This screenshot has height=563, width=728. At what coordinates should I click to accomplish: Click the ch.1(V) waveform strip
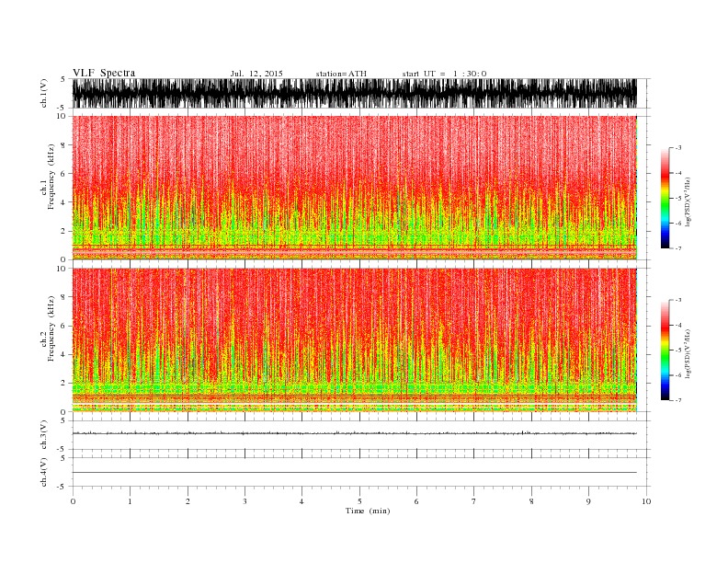[x=355, y=93]
